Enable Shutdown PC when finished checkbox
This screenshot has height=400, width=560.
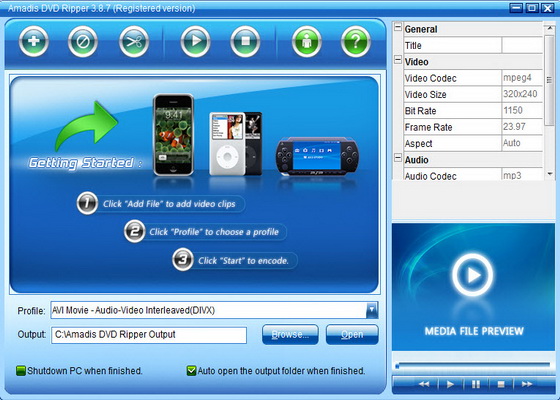(x=21, y=371)
